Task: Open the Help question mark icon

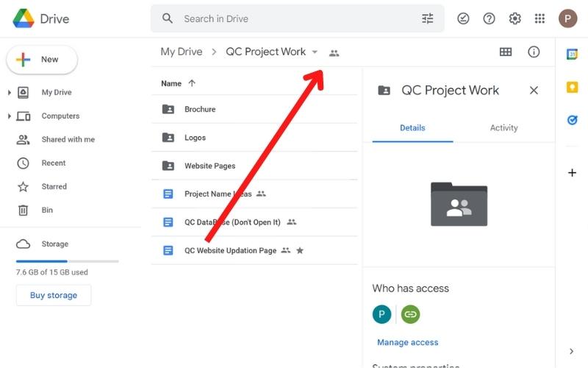Action: coord(489,19)
